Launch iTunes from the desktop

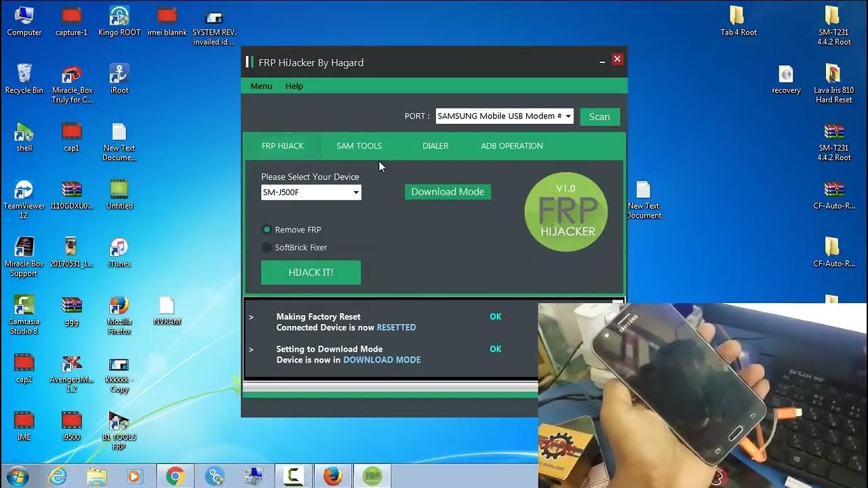pos(119,252)
